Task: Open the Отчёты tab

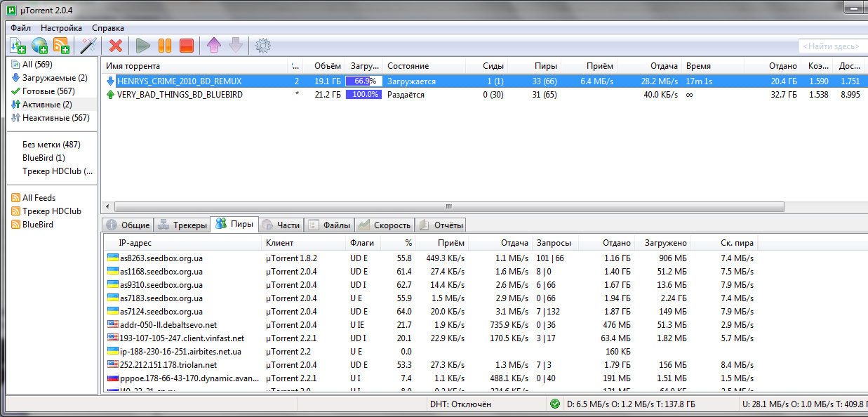Action: tap(440, 225)
